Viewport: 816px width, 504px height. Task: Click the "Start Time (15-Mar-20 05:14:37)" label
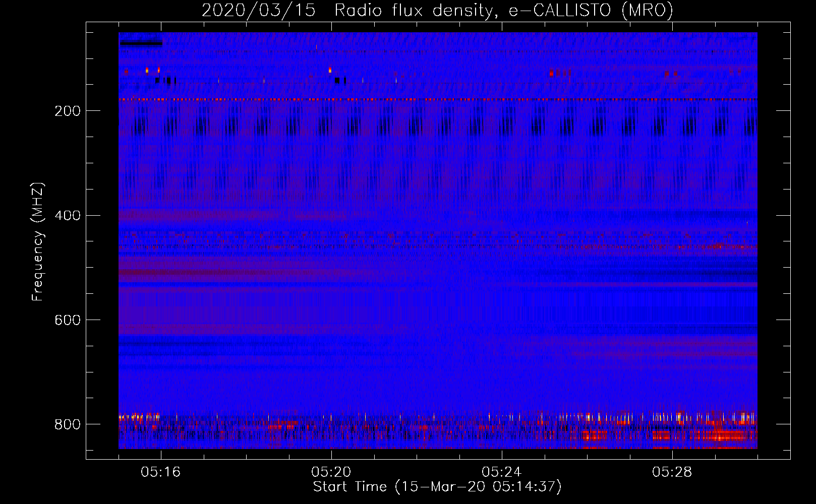(437, 487)
